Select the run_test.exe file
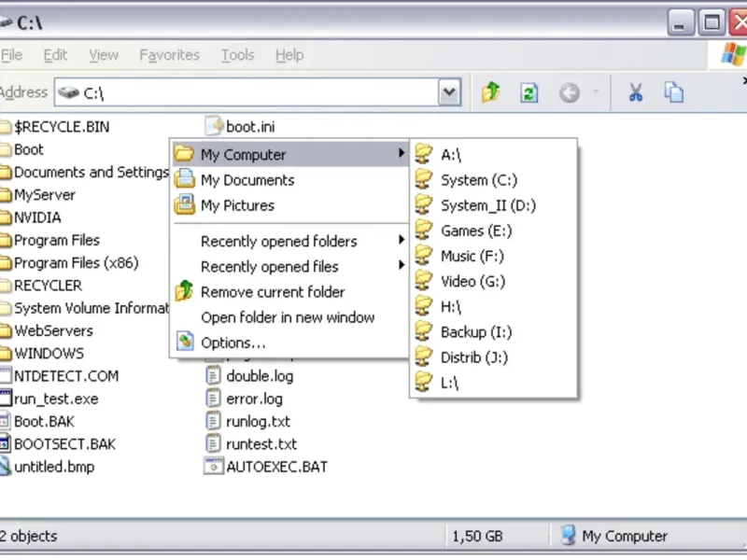Viewport: 747px width, 560px height. (x=49, y=399)
